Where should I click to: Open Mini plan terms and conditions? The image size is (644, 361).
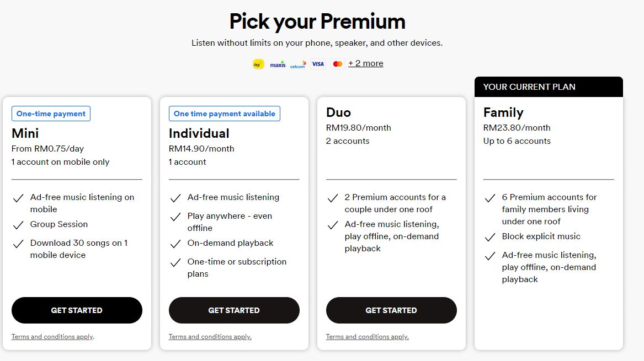(x=52, y=336)
